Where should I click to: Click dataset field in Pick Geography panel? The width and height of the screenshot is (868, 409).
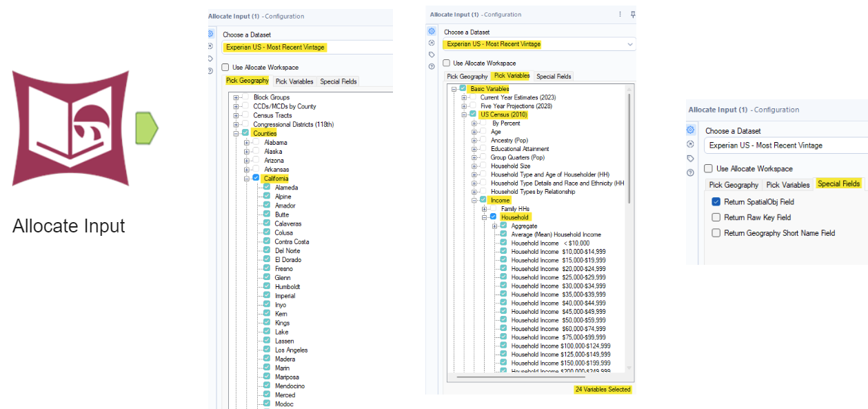(x=307, y=48)
